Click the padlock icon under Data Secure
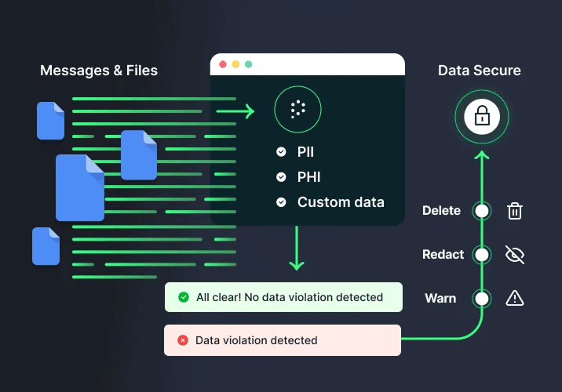The width and height of the screenshot is (562, 392). coord(482,118)
